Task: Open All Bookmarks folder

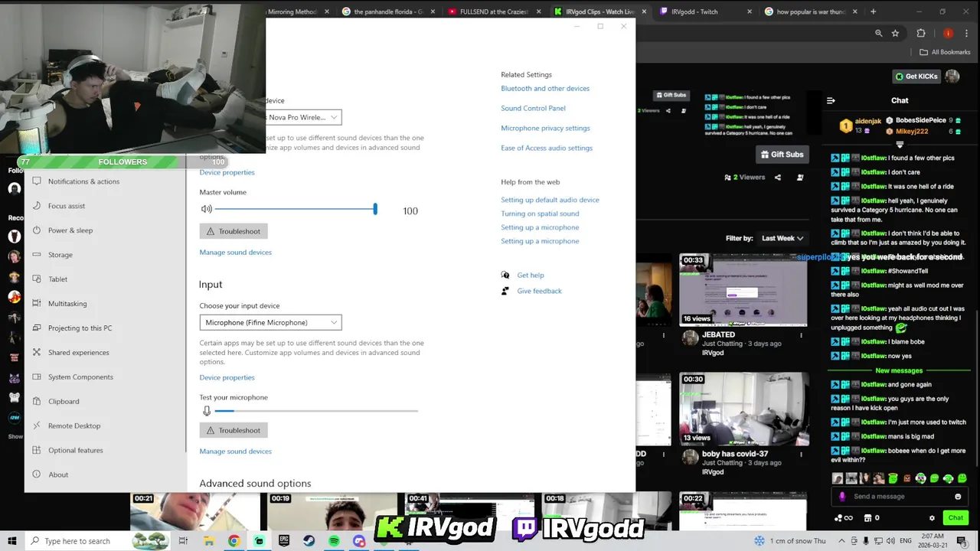Action: point(946,52)
